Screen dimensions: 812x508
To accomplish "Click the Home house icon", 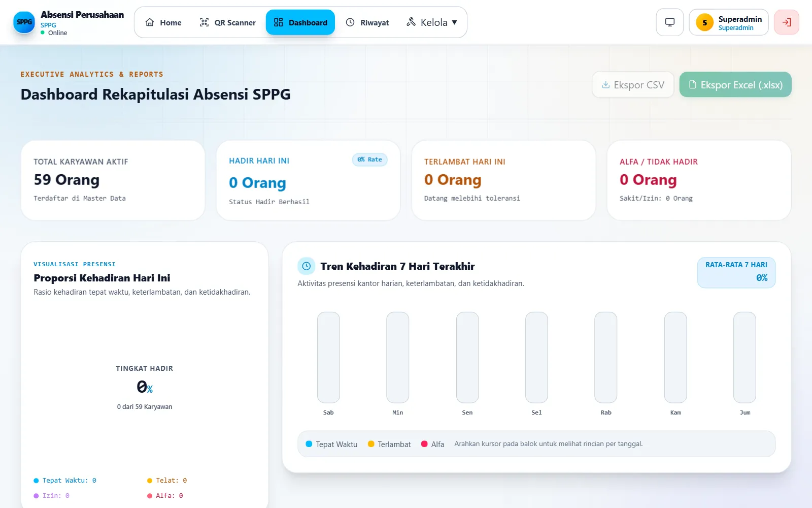I will pos(150,22).
